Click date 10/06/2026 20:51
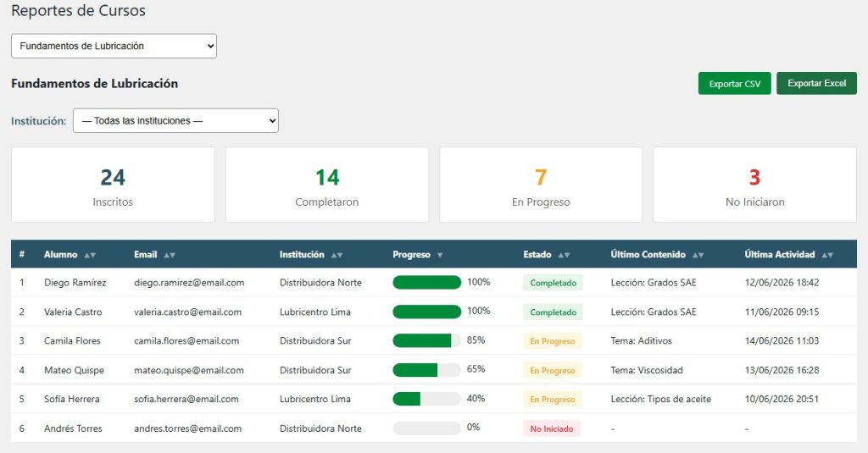 tap(782, 399)
